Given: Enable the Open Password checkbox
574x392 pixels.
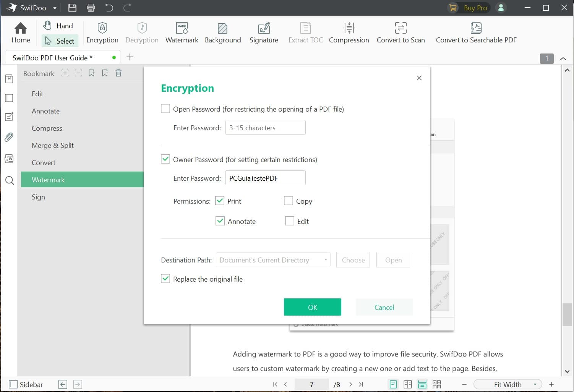Looking at the screenshot, I should click(165, 109).
